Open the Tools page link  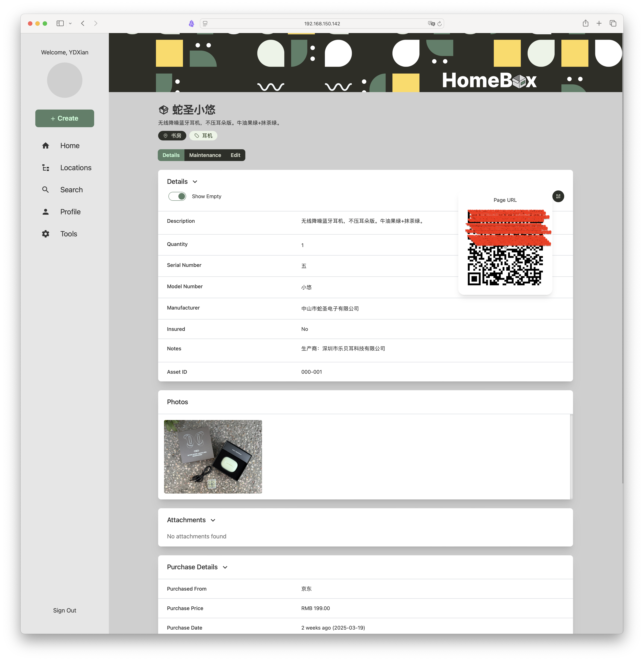coord(69,234)
